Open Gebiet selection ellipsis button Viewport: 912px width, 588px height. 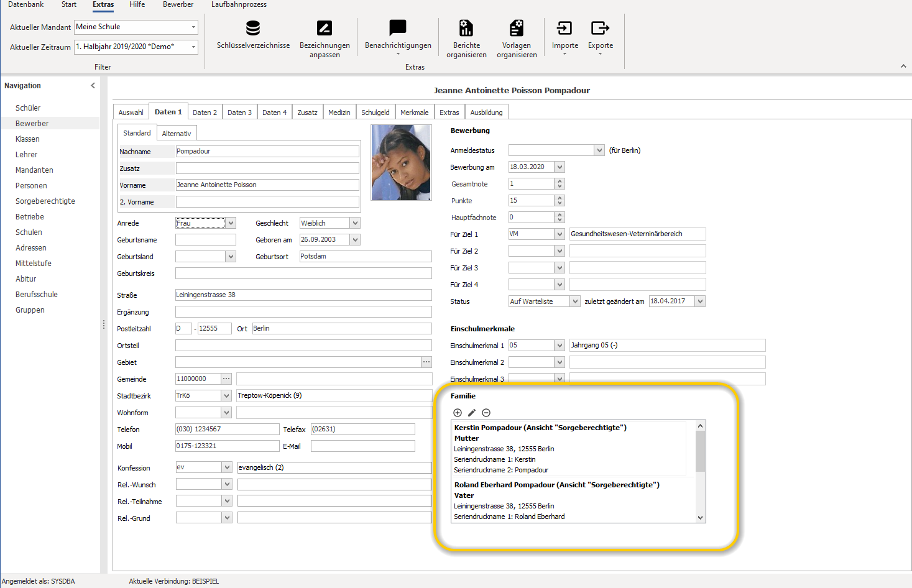[426, 362]
